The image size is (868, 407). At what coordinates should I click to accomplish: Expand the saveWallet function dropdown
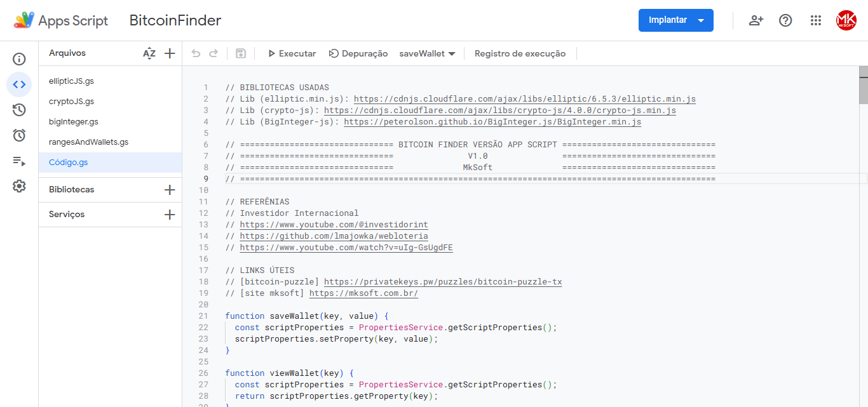[x=427, y=53]
